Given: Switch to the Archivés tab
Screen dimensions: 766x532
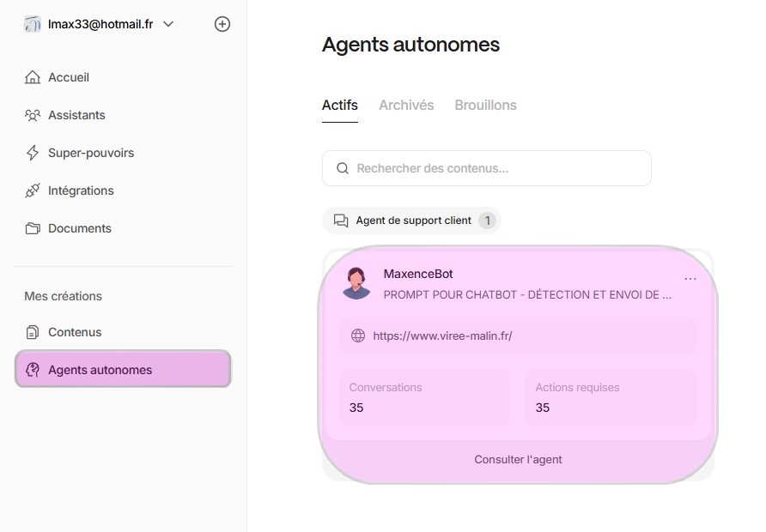Looking at the screenshot, I should 406,106.
